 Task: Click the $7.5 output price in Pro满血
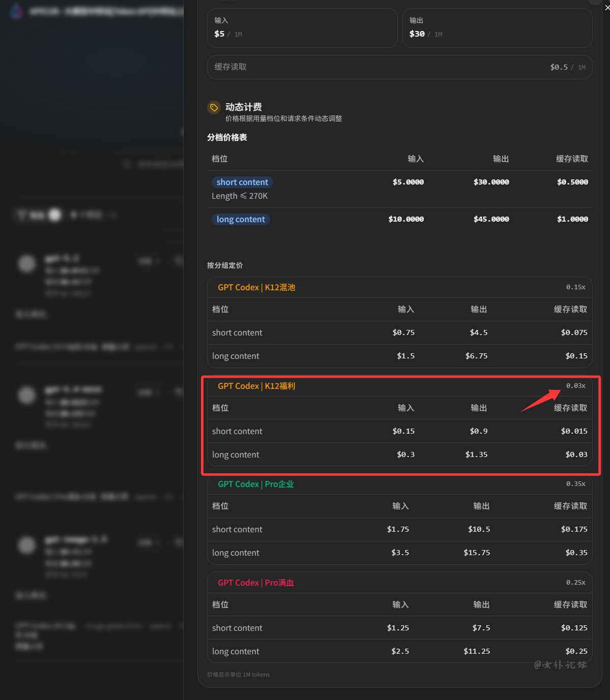481,628
